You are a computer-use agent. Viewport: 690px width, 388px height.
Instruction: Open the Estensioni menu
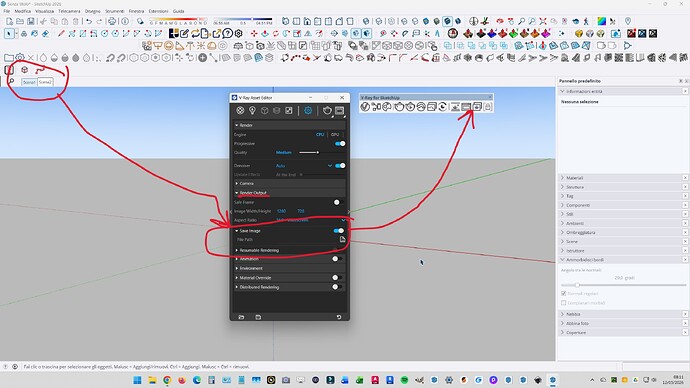(158, 11)
